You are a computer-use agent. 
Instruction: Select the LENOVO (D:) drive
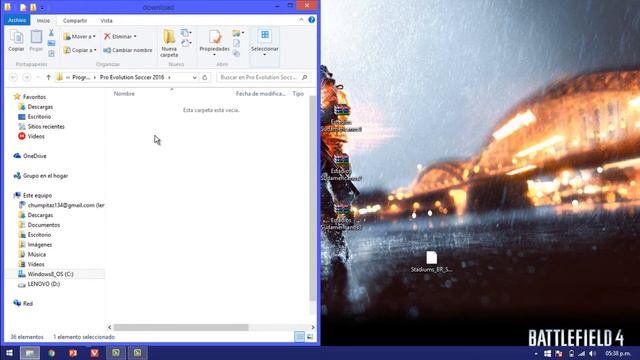[43, 284]
